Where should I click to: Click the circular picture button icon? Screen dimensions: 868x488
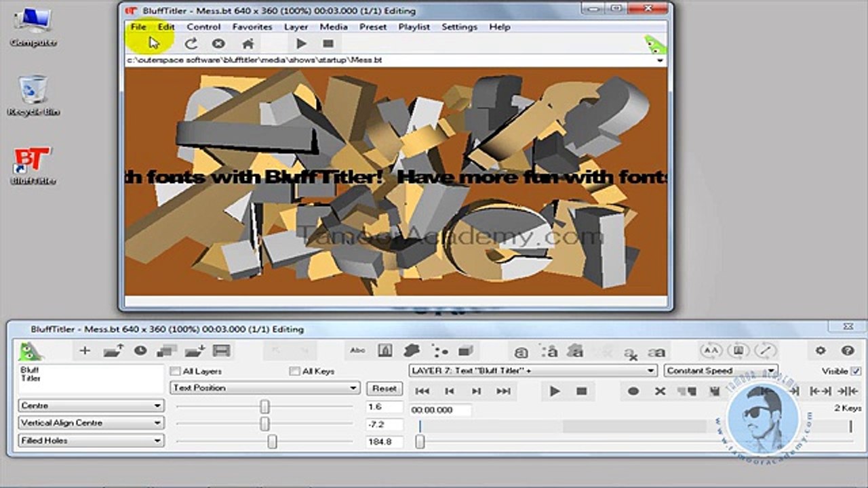click(x=738, y=350)
